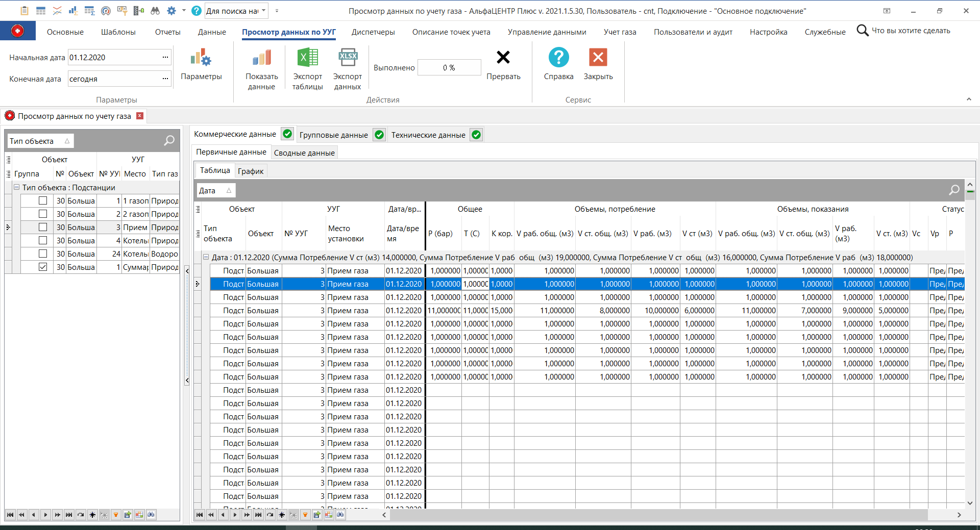Open the Параметры settings panel
This screenshot has width=980, height=530.
coord(202,66)
